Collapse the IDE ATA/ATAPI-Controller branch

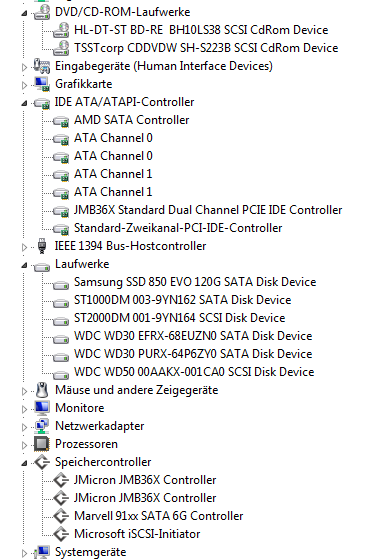point(24,103)
